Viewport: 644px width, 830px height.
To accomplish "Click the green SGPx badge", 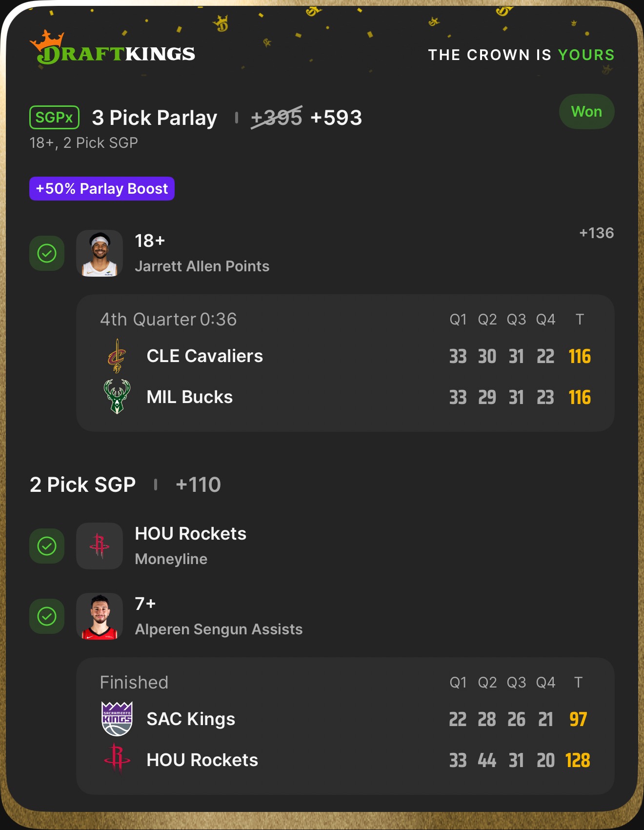I will pos(54,118).
